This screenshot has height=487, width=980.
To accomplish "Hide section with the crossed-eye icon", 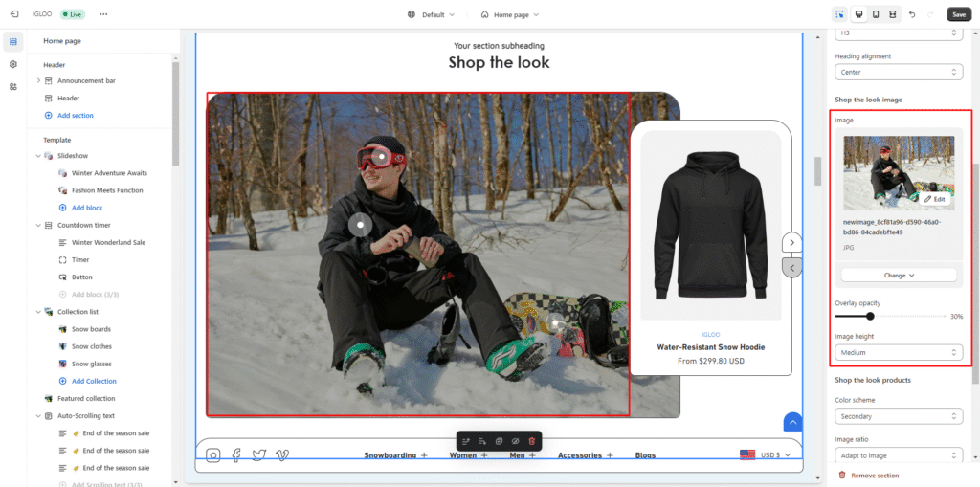I will 515,441.
